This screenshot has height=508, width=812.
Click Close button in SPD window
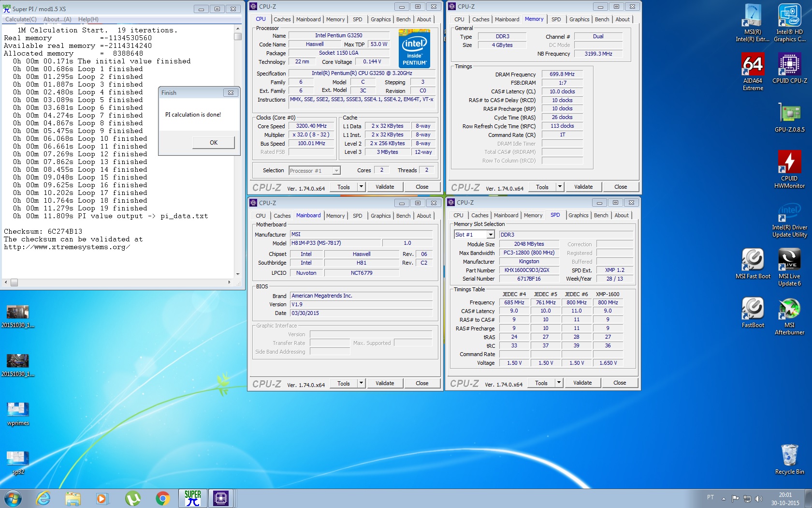pyautogui.click(x=620, y=383)
